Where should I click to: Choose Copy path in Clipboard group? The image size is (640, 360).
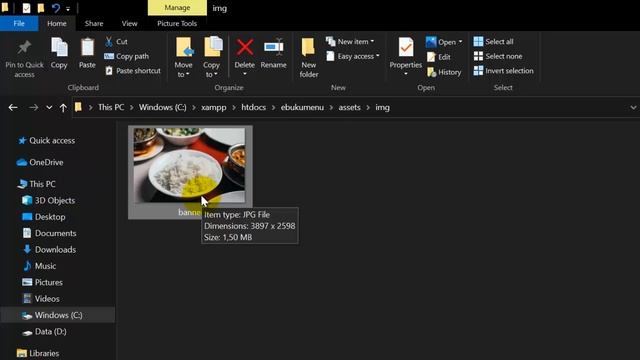[x=127, y=56]
